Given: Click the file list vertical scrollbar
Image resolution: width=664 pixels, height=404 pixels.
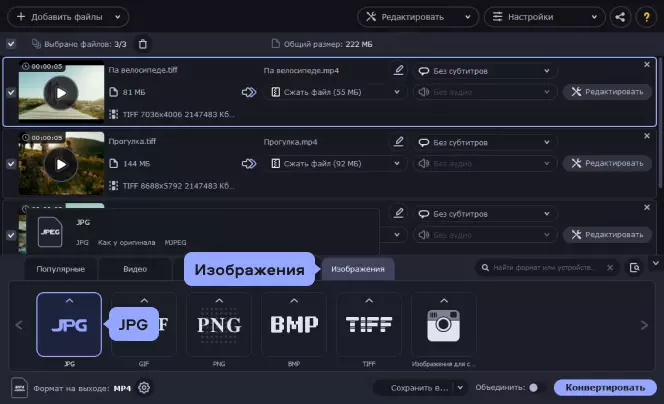Looking at the screenshot, I should click(660, 123).
